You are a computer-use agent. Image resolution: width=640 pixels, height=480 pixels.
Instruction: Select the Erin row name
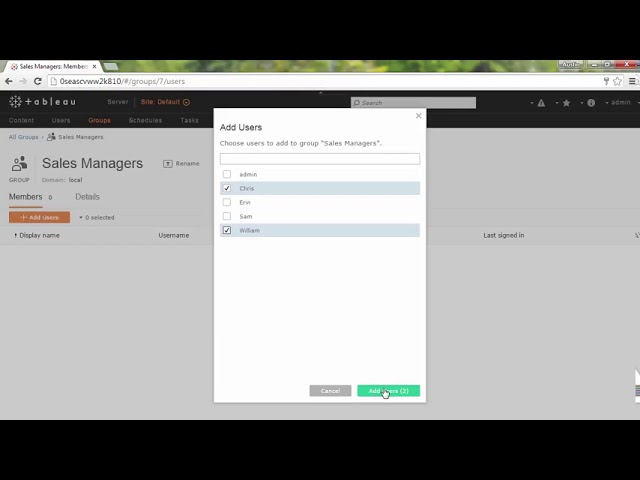coord(245,202)
